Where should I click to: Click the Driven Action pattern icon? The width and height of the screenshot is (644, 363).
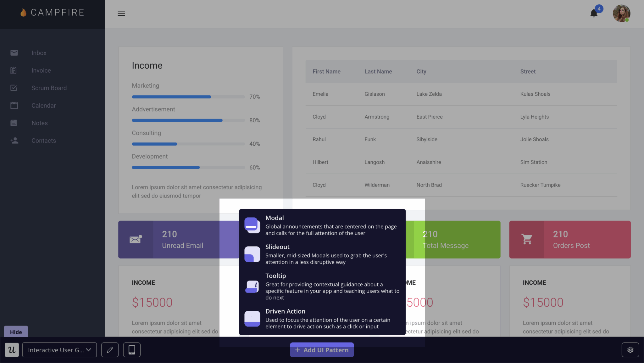point(252,318)
